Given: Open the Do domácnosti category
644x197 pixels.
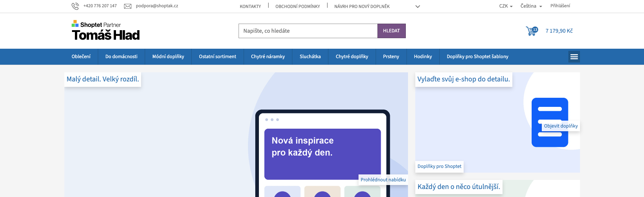Looking at the screenshot, I should (x=121, y=57).
